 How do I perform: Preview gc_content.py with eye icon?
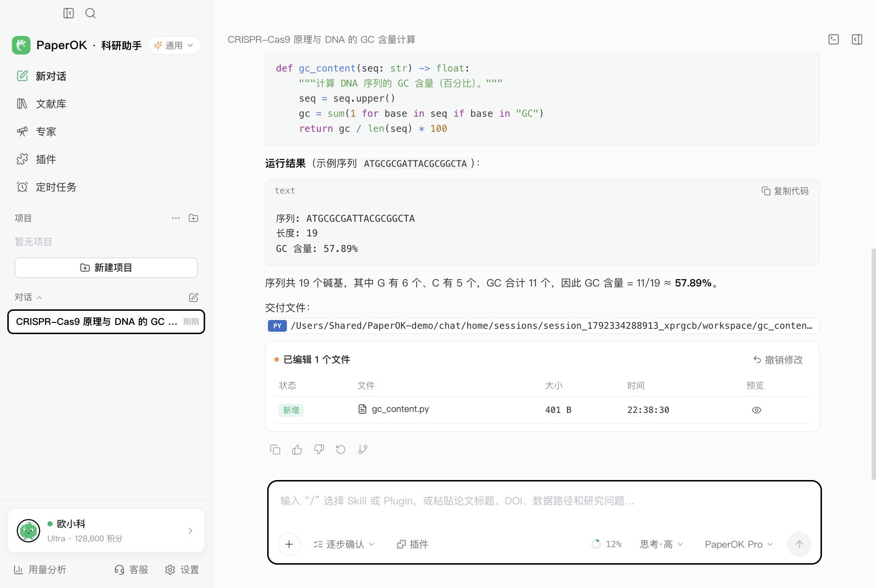tap(756, 410)
